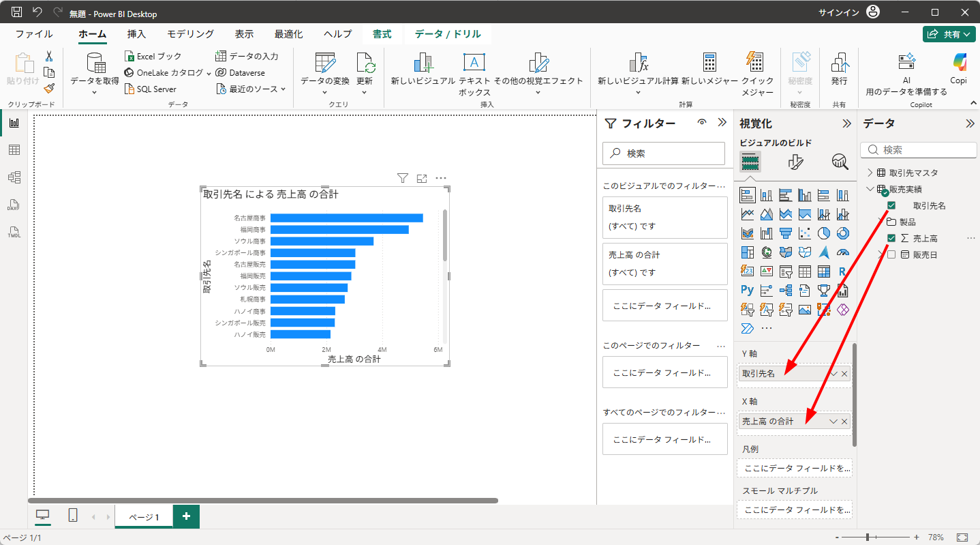Click the zoom in plus button
The height and width of the screenshot is (545, 980).
click(x=916, y=537)
